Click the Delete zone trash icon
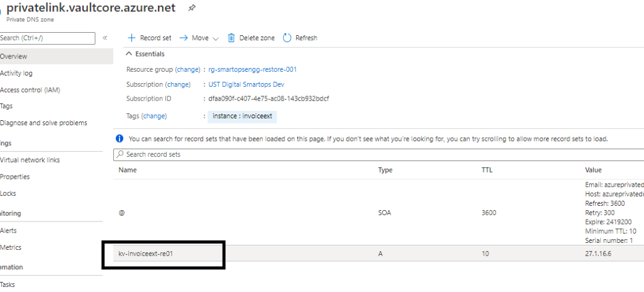The width and height of the screenshot is (644, 292). 231,38
